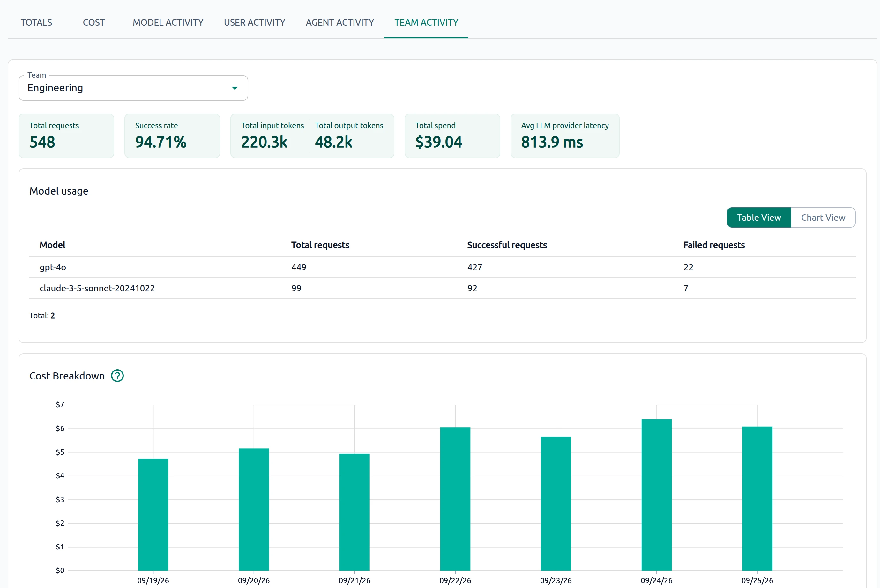Click the 09/22/26 cost bar

click(x=455, y=499)
